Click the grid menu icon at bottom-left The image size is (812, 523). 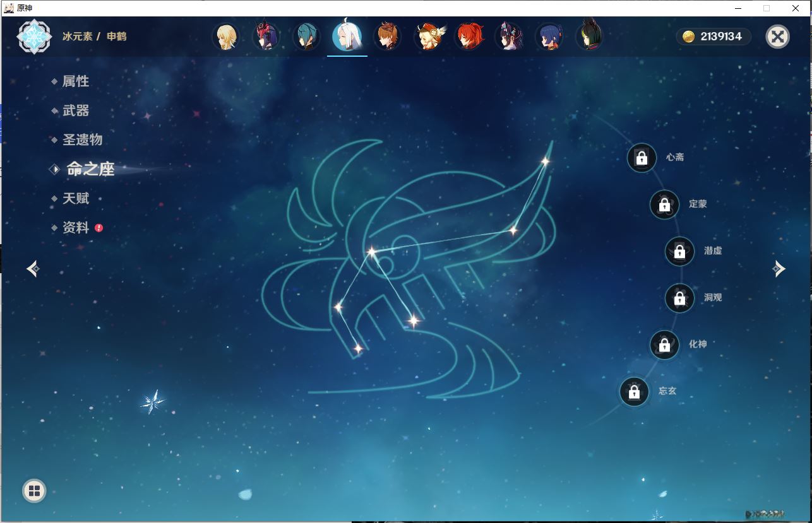(34, 491)
